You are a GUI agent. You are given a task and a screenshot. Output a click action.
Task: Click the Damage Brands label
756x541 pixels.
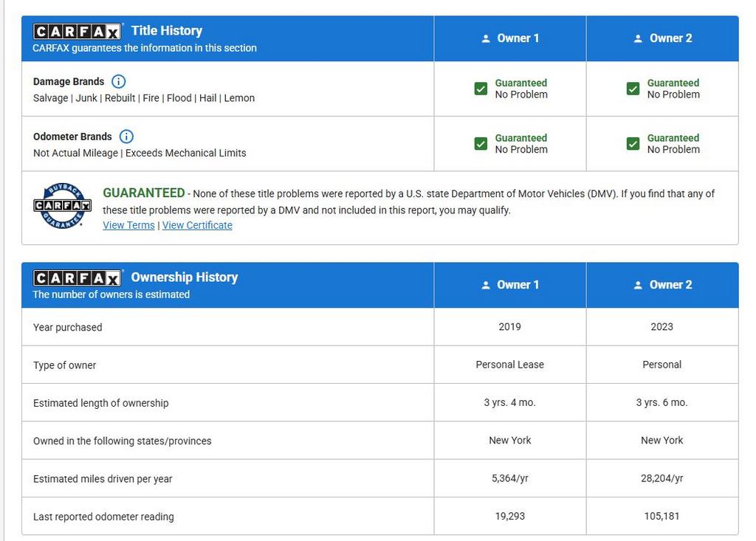69,81
